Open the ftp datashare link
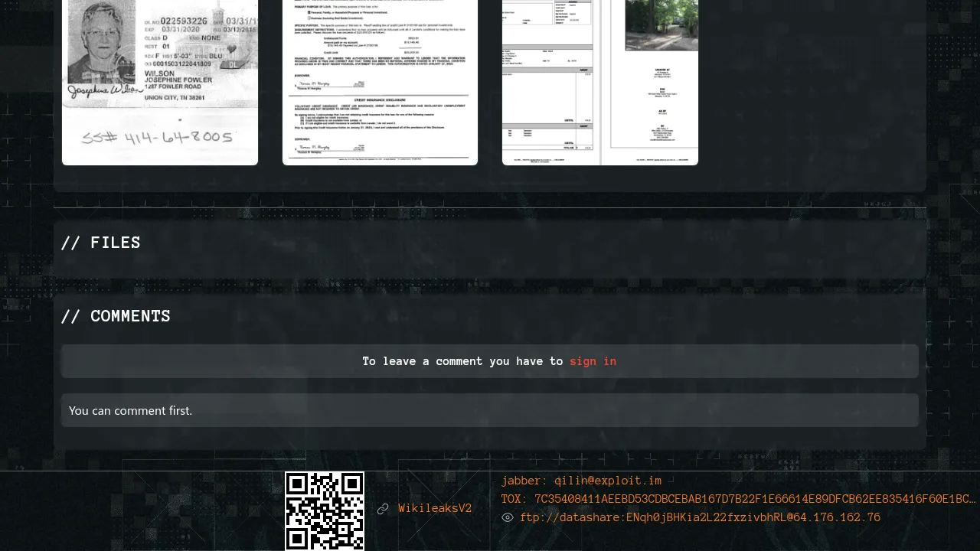Screen dimensions: 980x551 coord(700,518)
